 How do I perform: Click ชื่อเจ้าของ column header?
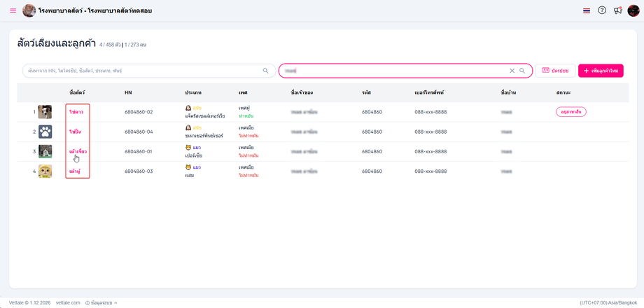coord(302,93)
